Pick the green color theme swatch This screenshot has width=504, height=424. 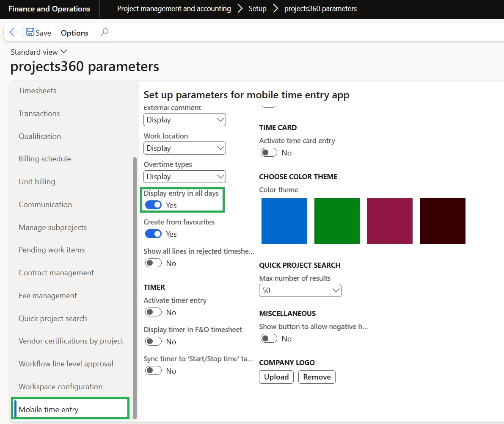click(337, 221)
